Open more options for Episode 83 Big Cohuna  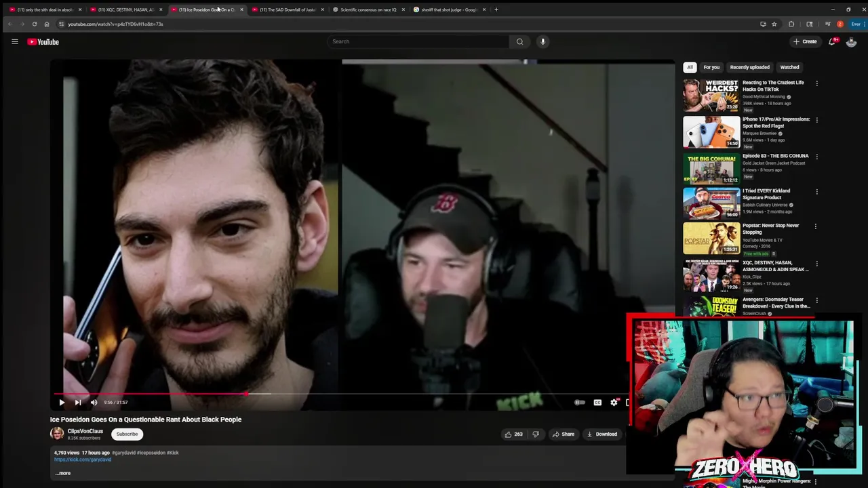point(816,157)
